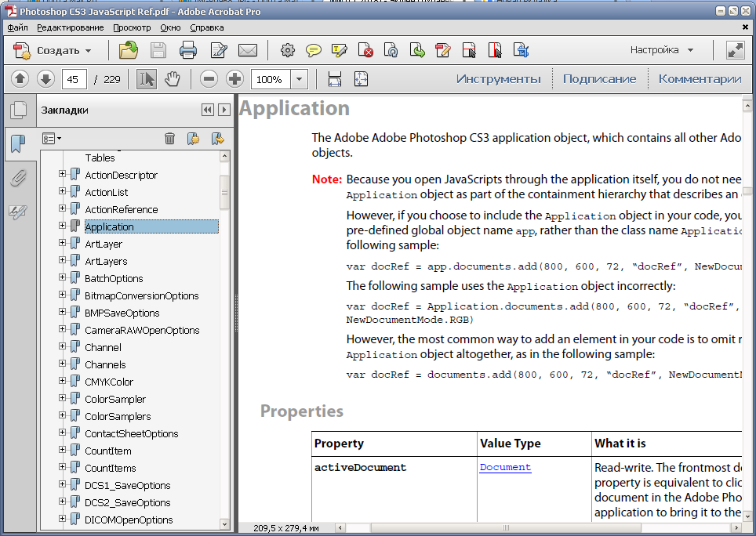
Task: Expand the Channel bookmark node
Action: 62,346
